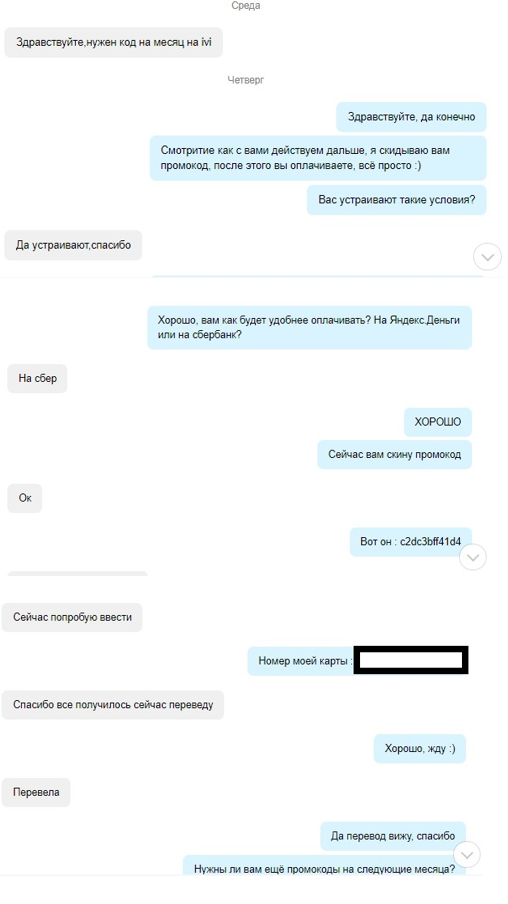This screenshot has width=508, height=904.
Task: Select 'Спасибо все получилось сейчас переведу' message
Action: coord(113,705)
